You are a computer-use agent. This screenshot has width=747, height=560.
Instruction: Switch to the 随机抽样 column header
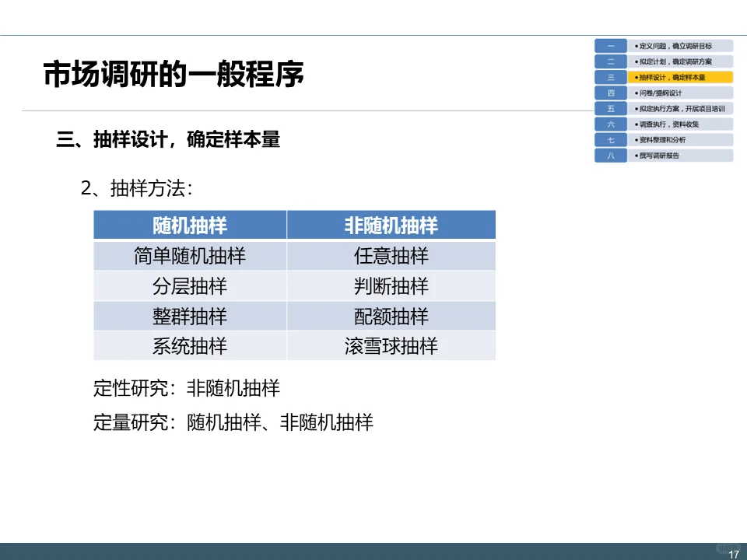click(190, 225)
